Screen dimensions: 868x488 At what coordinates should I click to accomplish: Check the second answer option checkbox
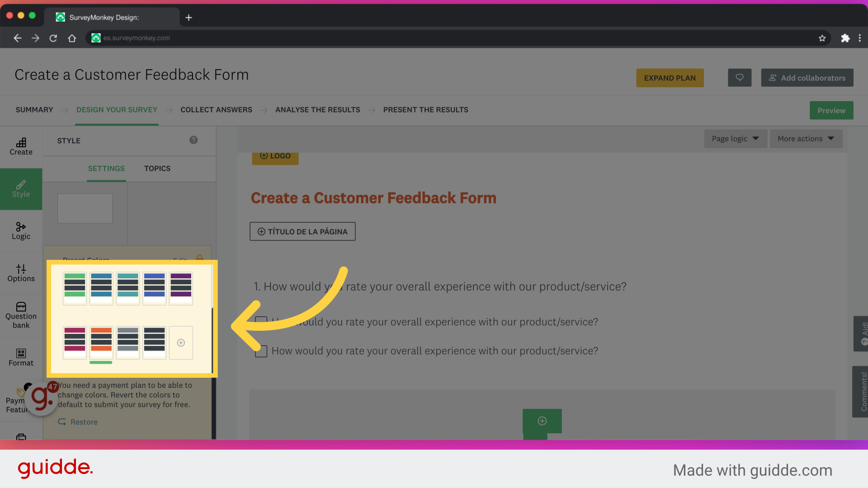(x=261, y=351)
